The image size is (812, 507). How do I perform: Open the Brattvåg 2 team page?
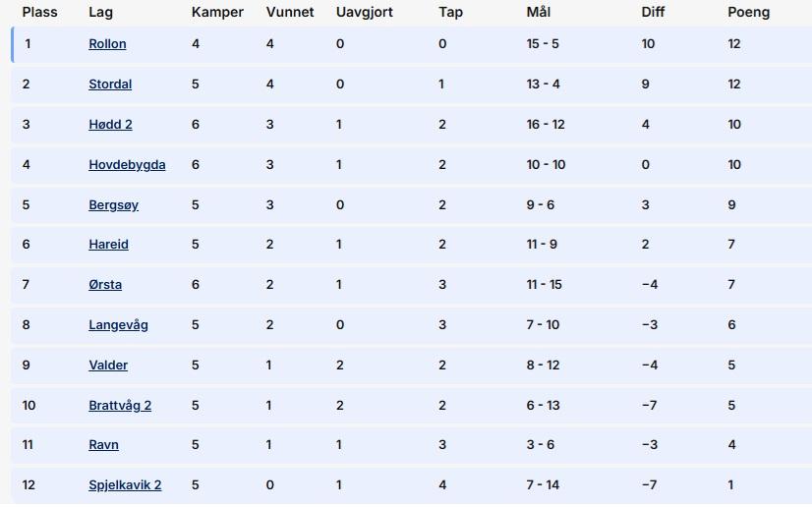(120, 406)
